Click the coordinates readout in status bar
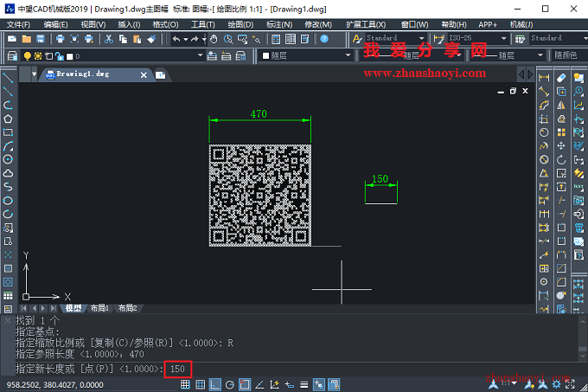588x392 pixels. (x=54, y=385)
